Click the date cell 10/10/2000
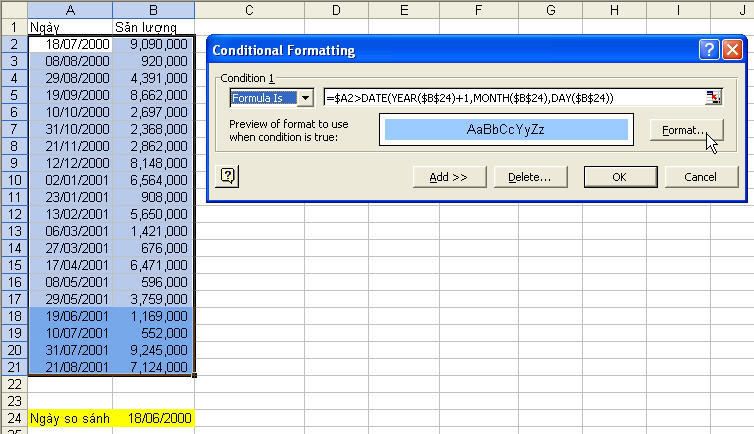 pos(70,112)
